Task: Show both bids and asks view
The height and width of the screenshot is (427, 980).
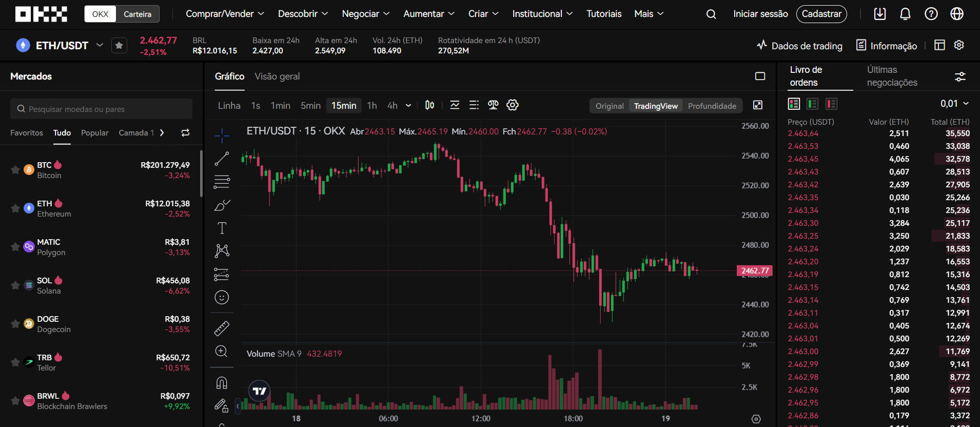Action: click(794, 104)
